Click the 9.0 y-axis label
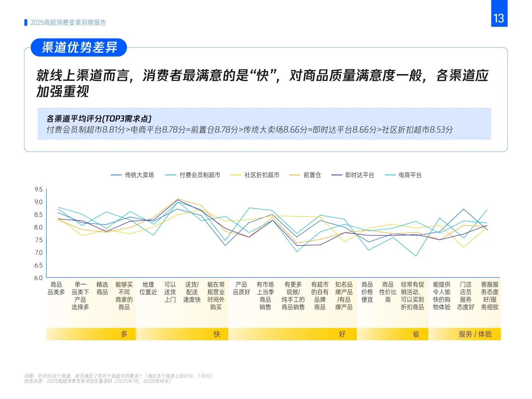Screen dimensions: 532x399 click(x=38, y=202)
